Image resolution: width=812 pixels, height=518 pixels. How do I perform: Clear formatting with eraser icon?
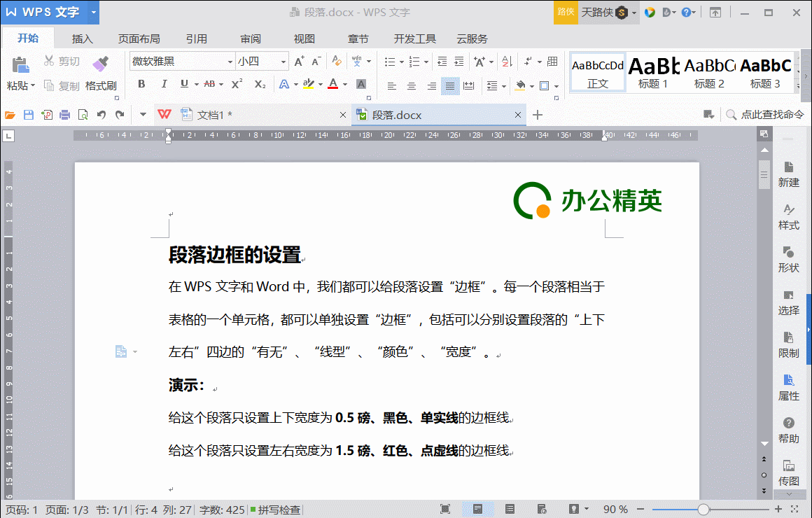337,61
